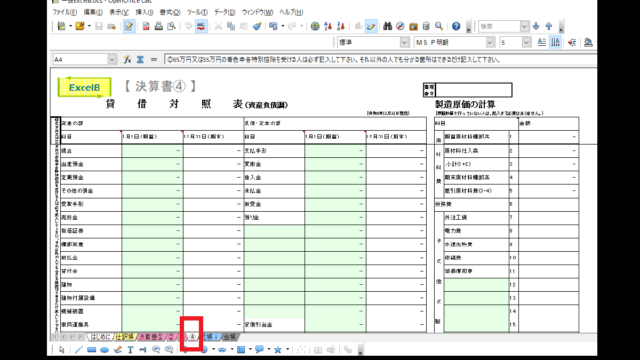Screen dimensions: 640x360
Task: Toggle the Edit File mode button
Action: pos(129,27)
